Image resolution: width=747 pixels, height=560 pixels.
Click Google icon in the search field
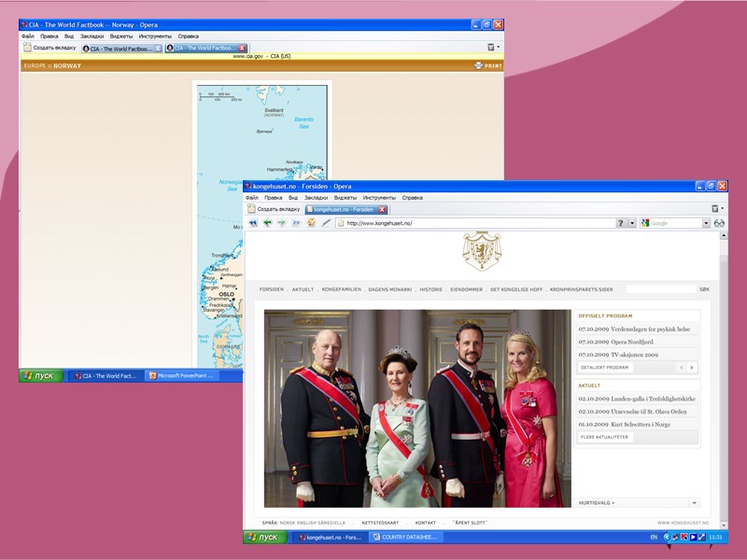pyautogui.click(x=645, y=223)
